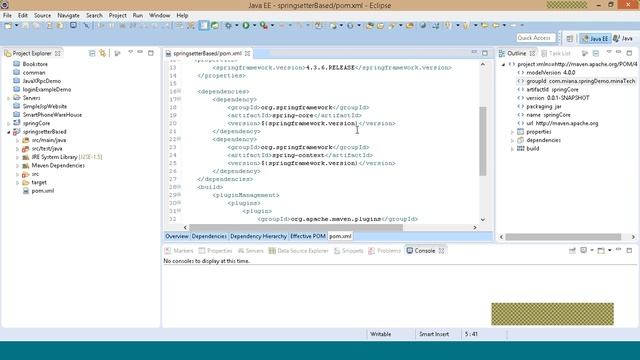Open the Help menu
640x360 pixels.
(x=182, y=15)
